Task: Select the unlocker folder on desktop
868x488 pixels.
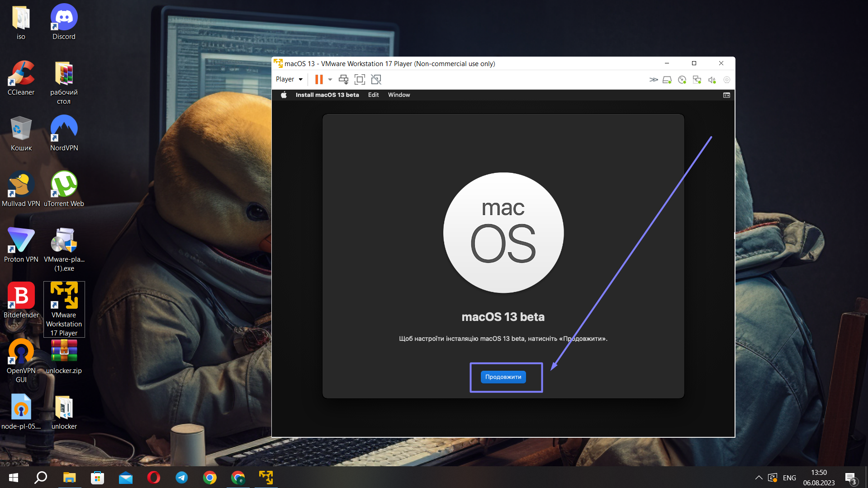Action: [x=64, y=412]
